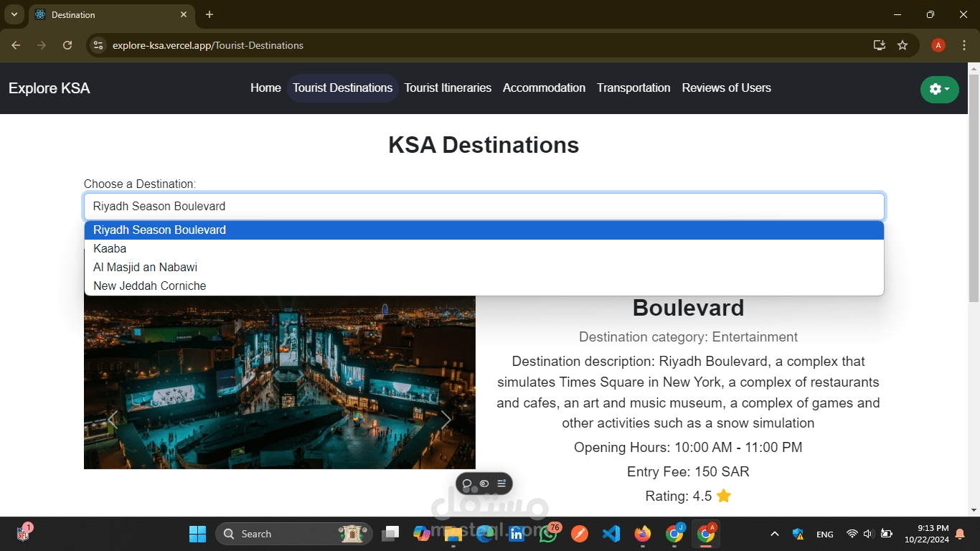Open the Chrome taskbar icon with J badge
980x551 pixels.
tap(674, 534)
